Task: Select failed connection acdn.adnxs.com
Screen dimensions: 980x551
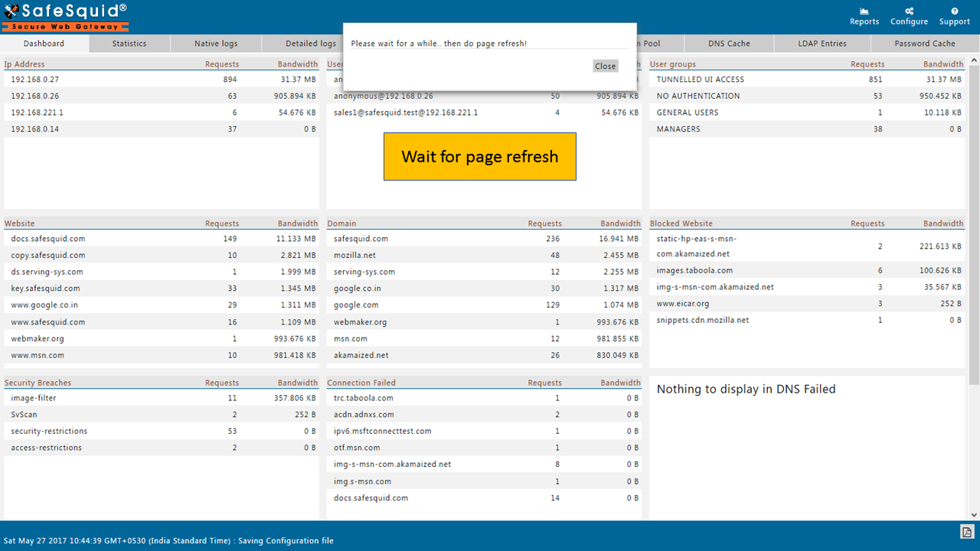Action: click(484, 415)
